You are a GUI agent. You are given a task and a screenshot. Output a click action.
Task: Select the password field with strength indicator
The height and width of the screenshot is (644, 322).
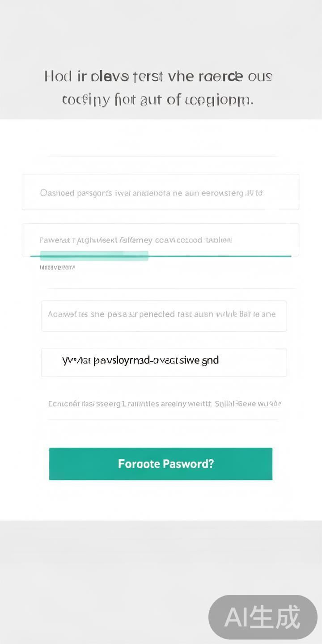(160, 240)
